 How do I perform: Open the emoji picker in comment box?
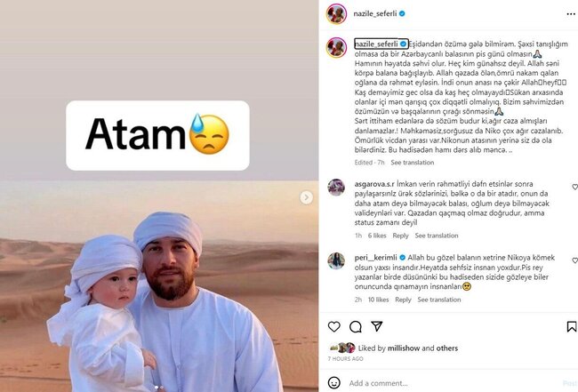[x=334, y=383]
